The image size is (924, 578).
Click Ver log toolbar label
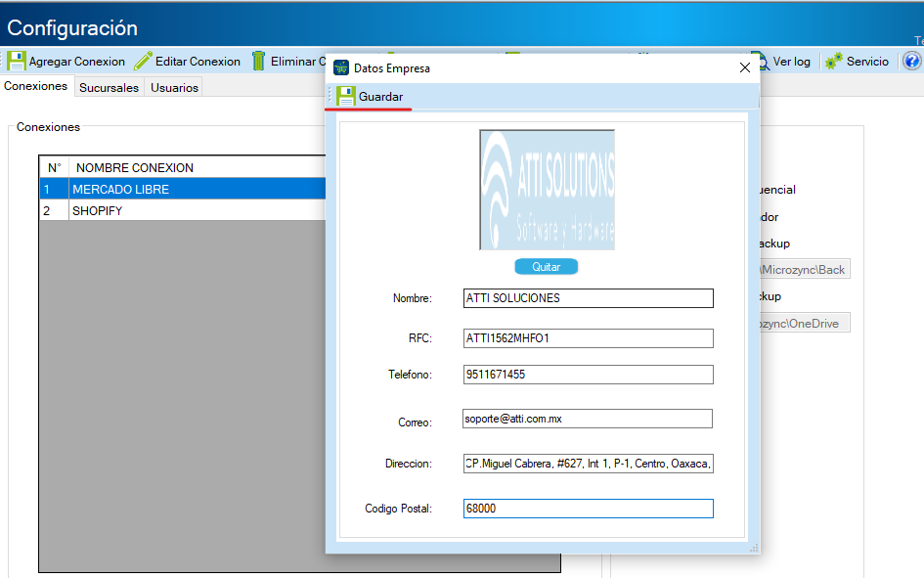tap(791, 62)
